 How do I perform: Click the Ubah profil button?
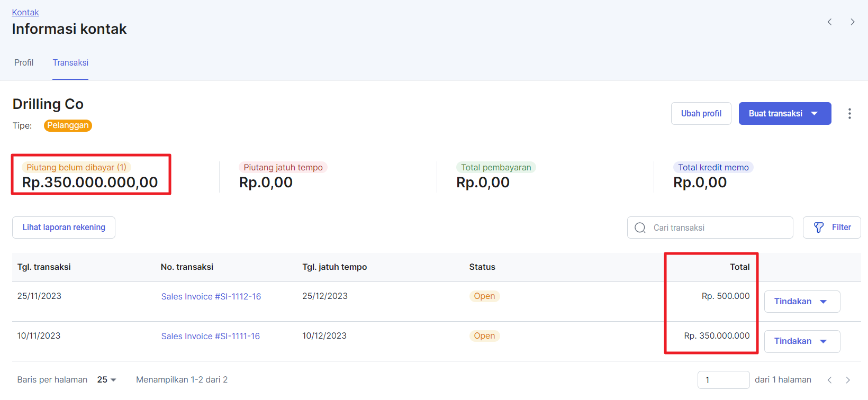click(701, 114)
